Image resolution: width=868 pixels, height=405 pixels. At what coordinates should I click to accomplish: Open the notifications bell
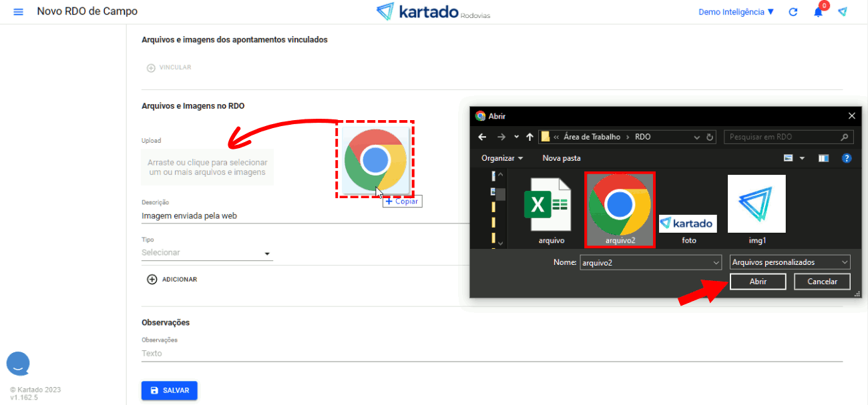pyautogui.click(x=818, y=12)
